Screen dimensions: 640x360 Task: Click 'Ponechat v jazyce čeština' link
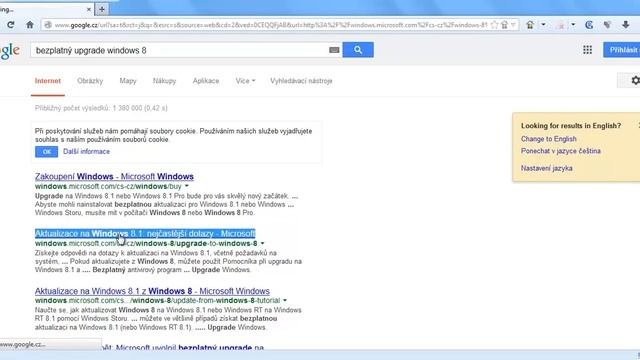560,151
